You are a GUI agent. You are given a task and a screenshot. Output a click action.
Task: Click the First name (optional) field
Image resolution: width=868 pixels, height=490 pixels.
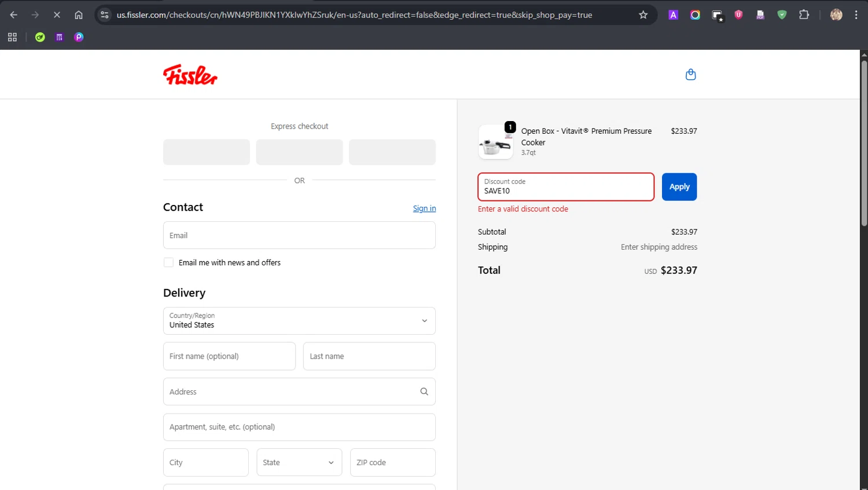point(229,356)
